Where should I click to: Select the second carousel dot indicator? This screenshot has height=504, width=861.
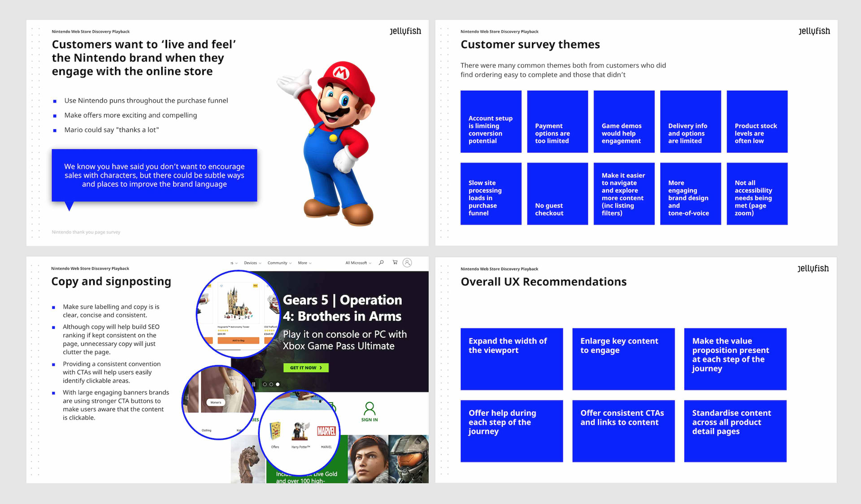(x=271, y=384)
